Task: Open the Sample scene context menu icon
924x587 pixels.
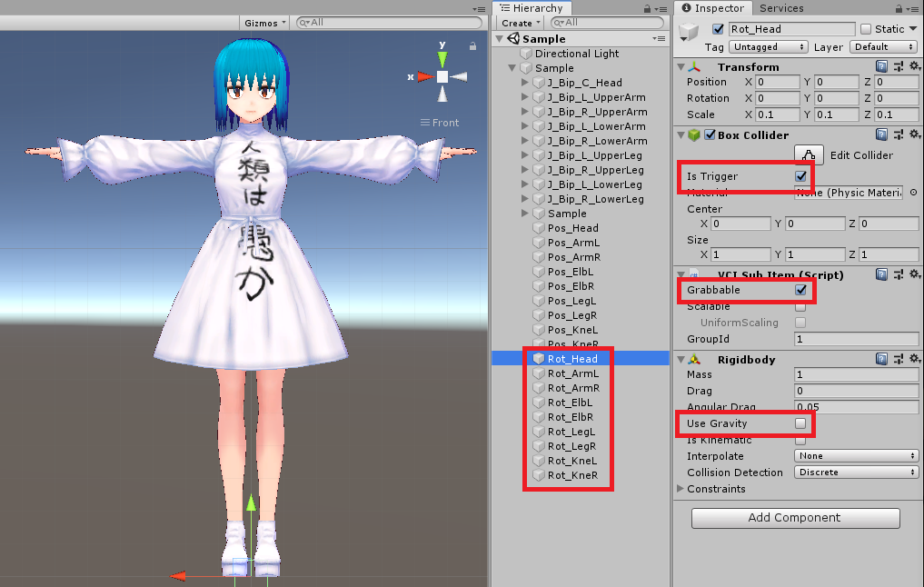Action: [x=659, y=39]
